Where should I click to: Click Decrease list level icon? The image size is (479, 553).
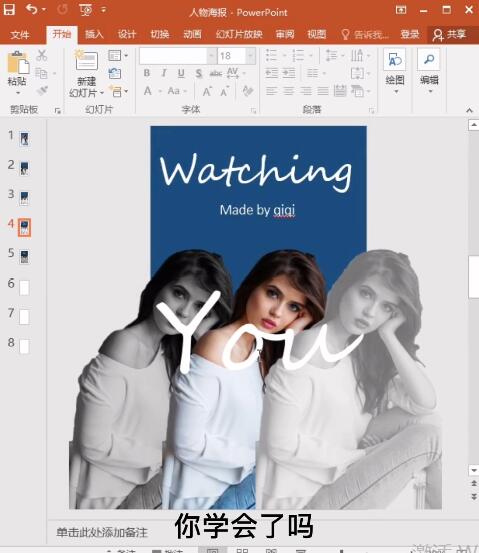point(271,73)
